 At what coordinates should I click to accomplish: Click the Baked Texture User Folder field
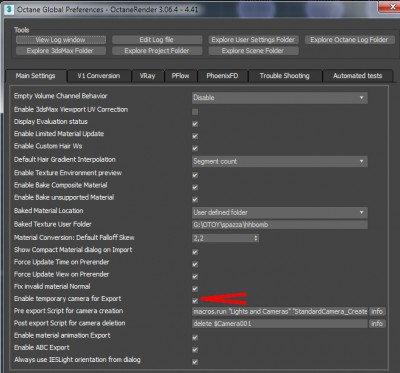click(280, 225)
